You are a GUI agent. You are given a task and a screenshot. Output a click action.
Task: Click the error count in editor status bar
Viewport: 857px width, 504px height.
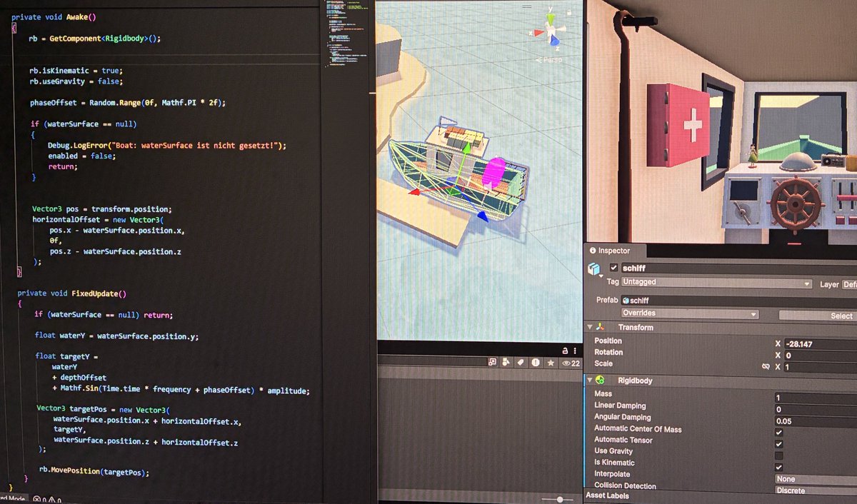pos(39,499)
